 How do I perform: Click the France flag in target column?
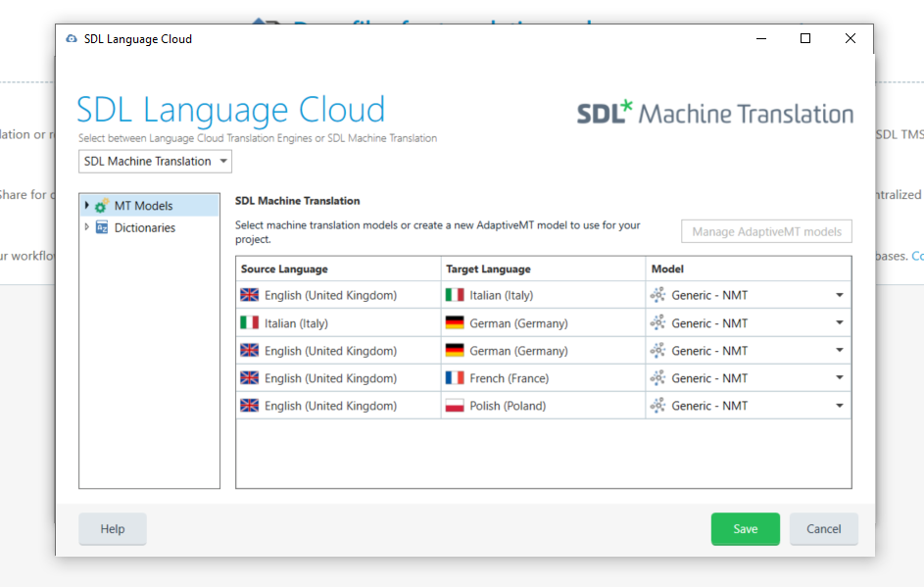click(x=455, y=378)
